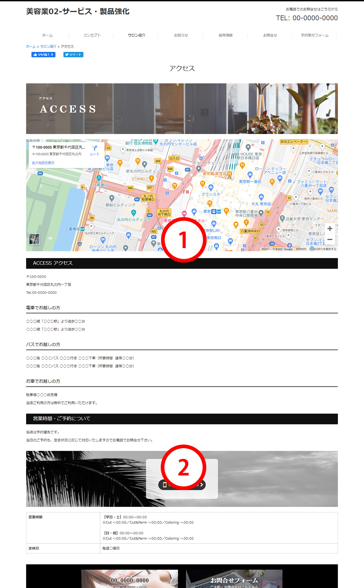The width and height of the screenshot is (364, 588).
Task: Zoom in the map with plus button
Action: click(x=330, y=229)
